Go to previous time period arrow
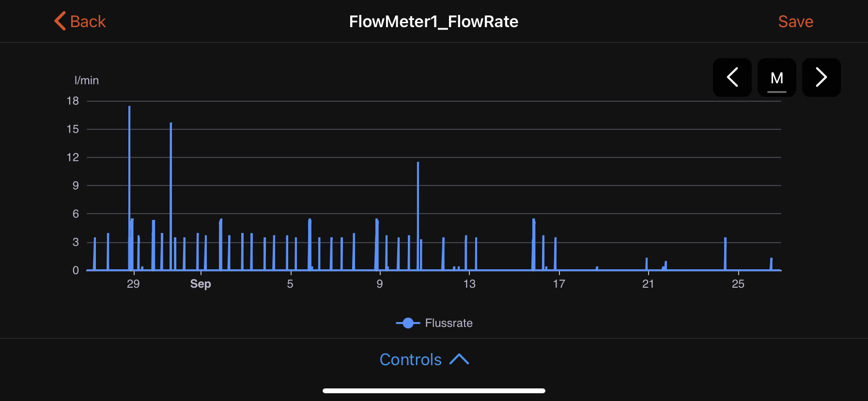Viewport: 868px width, 401px height. [x=732, y=77]
